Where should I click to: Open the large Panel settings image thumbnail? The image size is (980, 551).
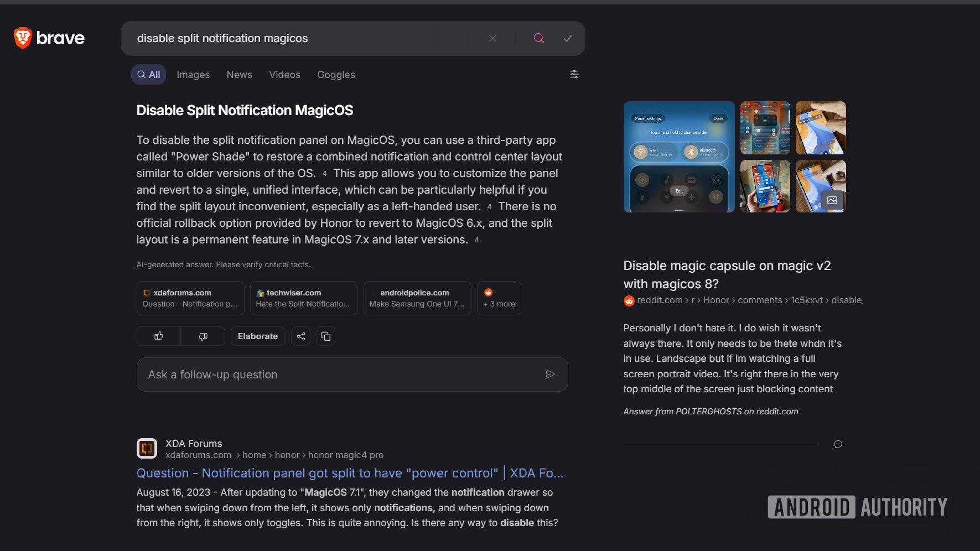click(678, 157)
